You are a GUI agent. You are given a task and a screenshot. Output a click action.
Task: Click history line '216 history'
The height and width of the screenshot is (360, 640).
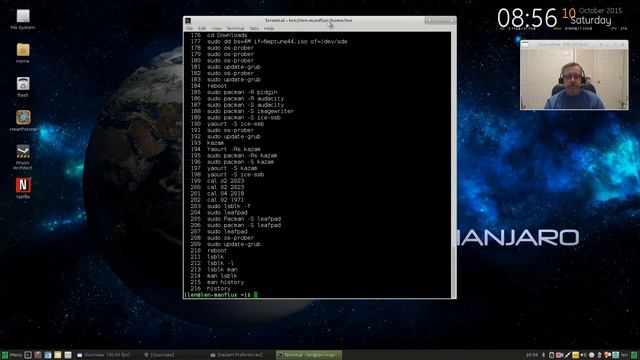click(x=211, y=289)
